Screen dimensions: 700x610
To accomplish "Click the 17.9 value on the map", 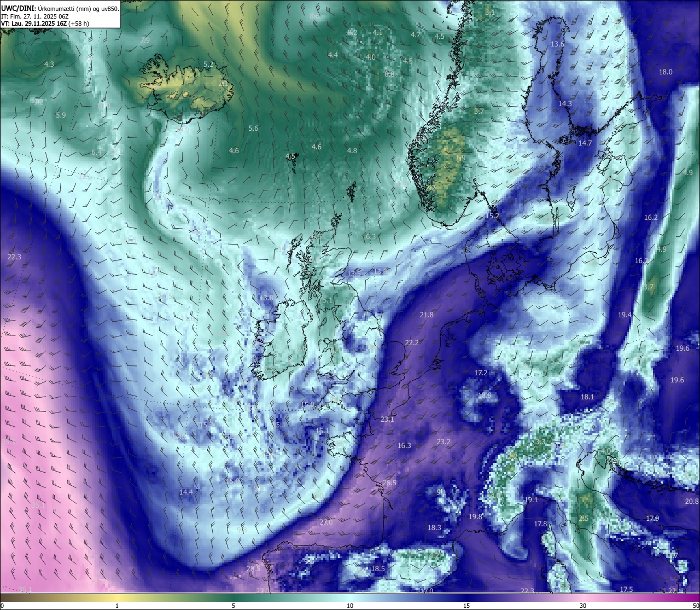I will pos(652,519).
